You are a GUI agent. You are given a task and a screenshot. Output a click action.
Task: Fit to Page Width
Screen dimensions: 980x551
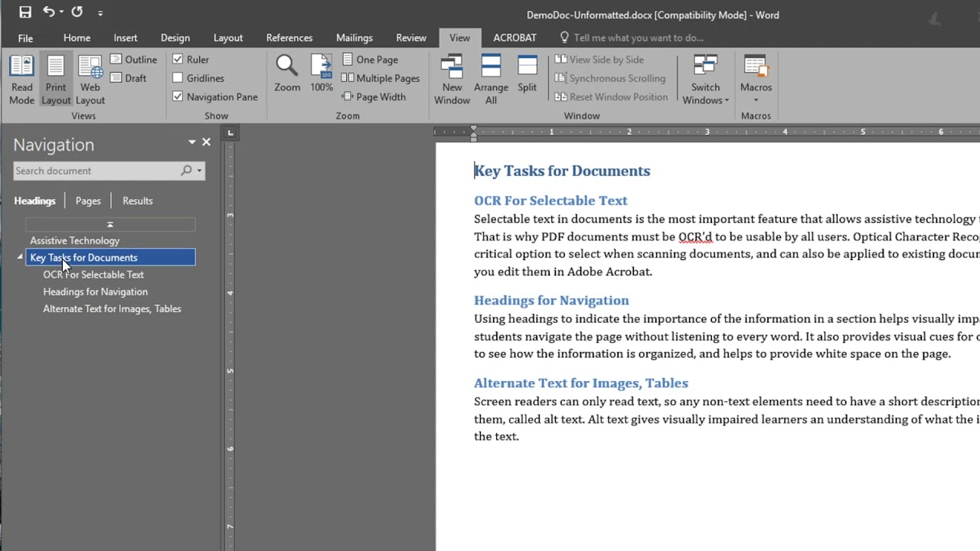[x=374, y=96]
